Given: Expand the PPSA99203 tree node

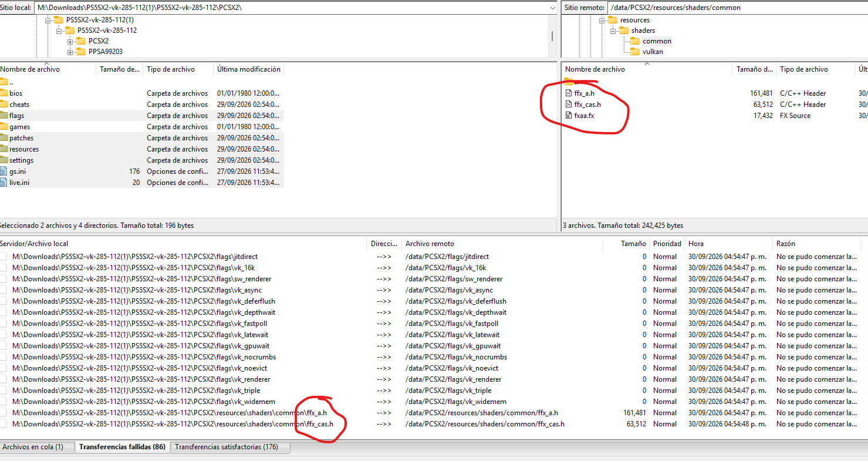Looking at the screenshot, I should click(70, 52).
